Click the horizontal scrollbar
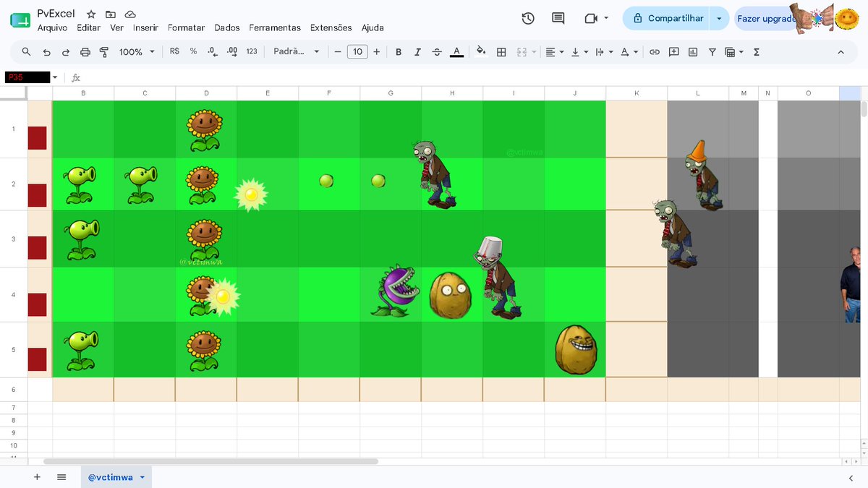This screenshot has height=488, width=868. [210, 461]
